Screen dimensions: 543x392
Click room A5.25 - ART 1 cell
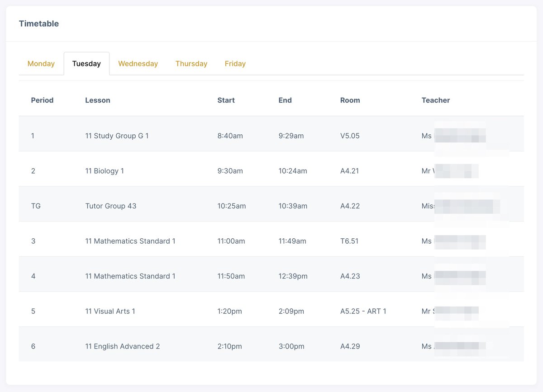pos(362,311)
